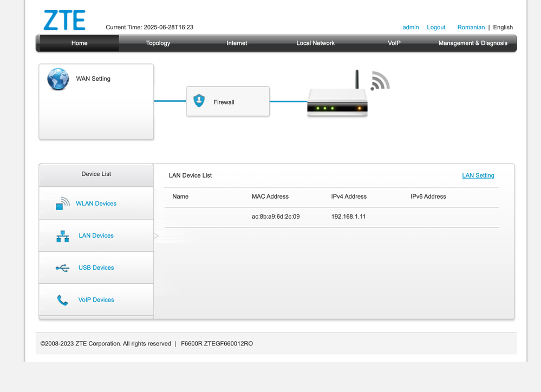Select the MAC address ac:8b:a9:6d:2c:09 entry
The height and width of the screenshot is (392, 541).
point(276,217)
